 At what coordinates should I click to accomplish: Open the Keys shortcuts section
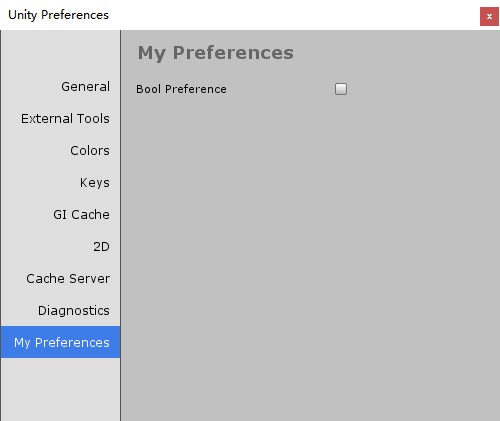click(60, 183)
